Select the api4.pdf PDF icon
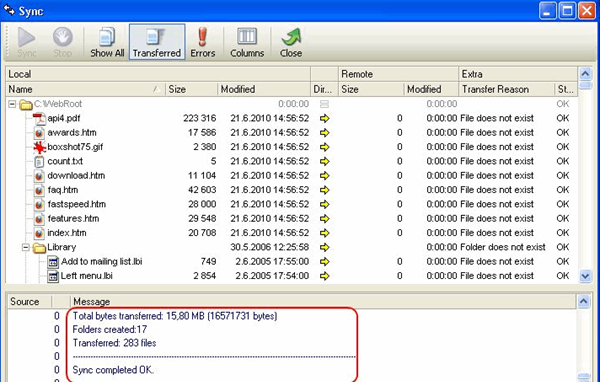 (39, 119)
